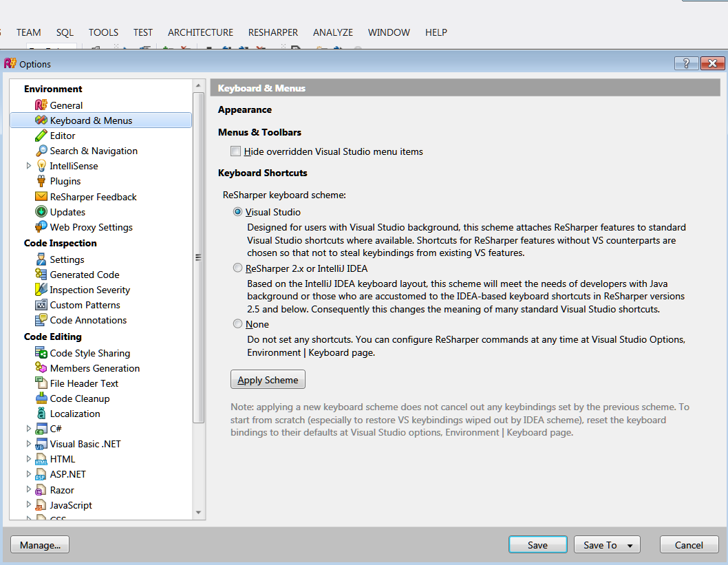The width and height of the screenshot is (728, 565).
Task: Click the ReSharper Feedback envelope icon
Action: [x=41, y=196]
